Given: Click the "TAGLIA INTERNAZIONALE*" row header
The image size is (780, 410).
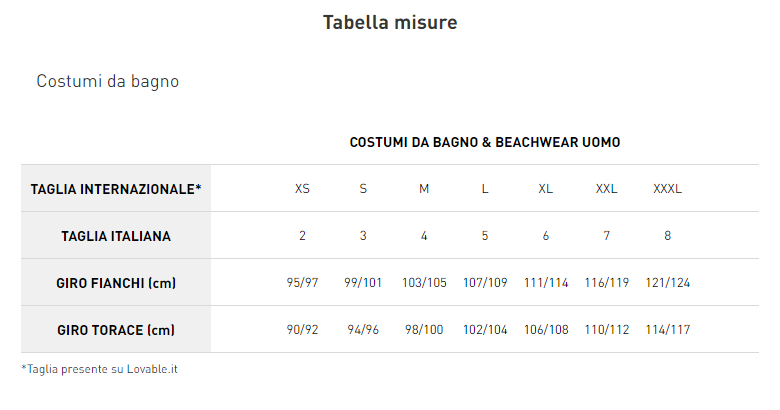Looking at the screenshot, I should coord(116,189).
